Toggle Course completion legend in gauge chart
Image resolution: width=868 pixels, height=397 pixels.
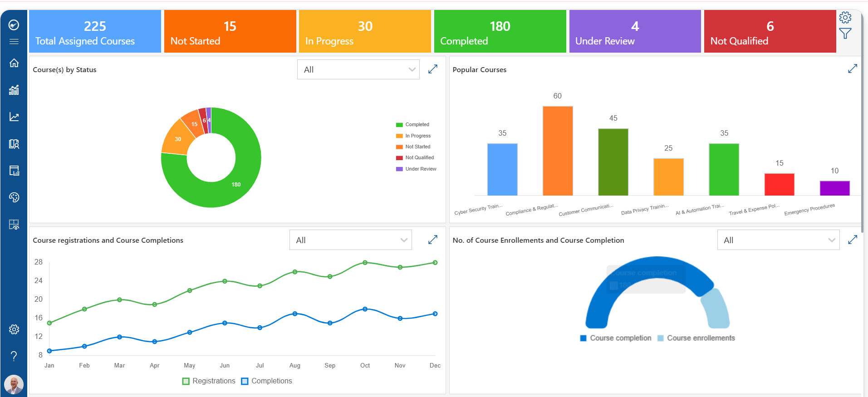pyautogui.click(x=616, y=338)
